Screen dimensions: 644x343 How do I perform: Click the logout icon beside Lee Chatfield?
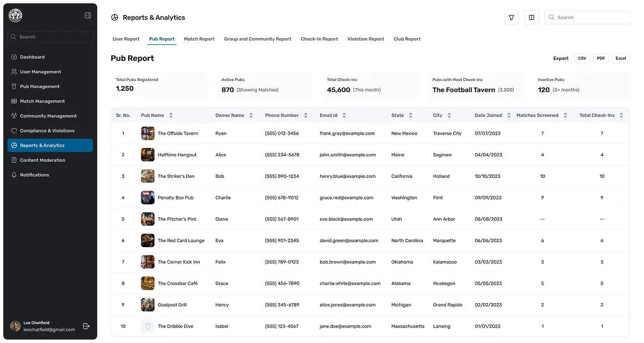click(87, 326)
